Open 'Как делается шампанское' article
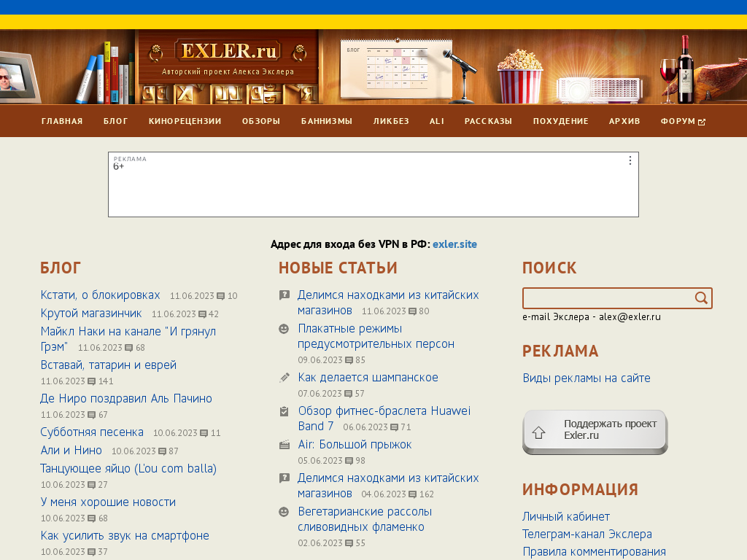The height and width of the screenshot is (560, 747). [x=368, y=378]
